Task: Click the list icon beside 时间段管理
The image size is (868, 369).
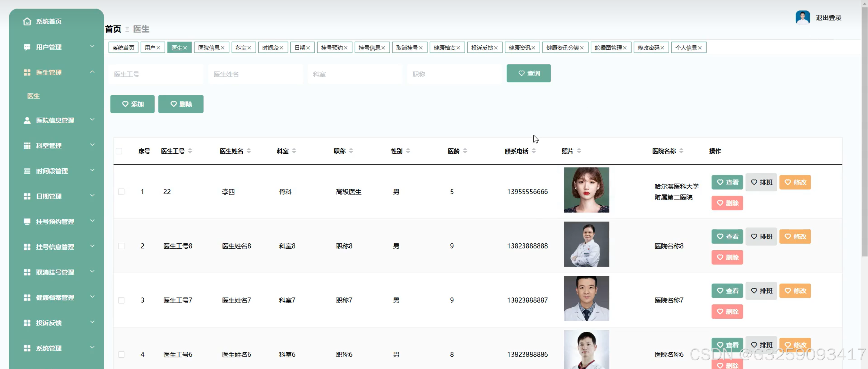Action: tap(27, 171)
